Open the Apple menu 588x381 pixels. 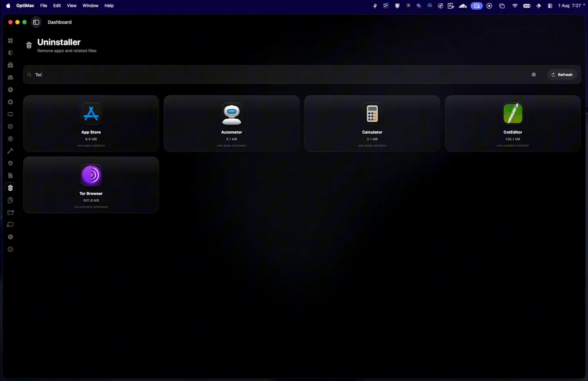(x=8, y=6)
